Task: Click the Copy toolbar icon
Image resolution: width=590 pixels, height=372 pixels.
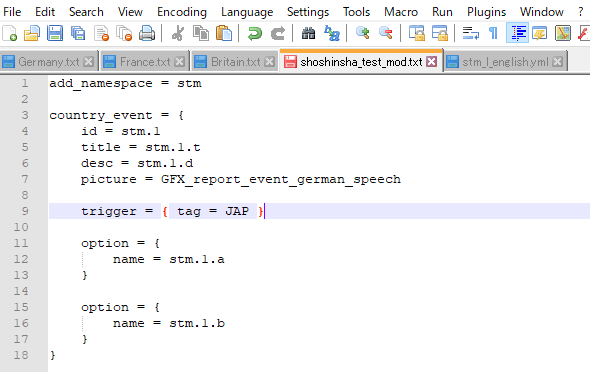Action: coord(201,33)
